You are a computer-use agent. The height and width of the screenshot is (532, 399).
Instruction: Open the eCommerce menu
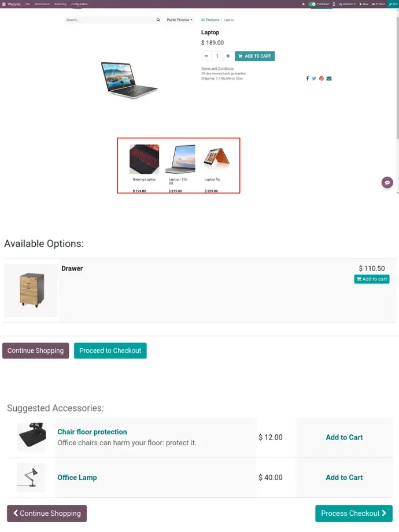coord(42,4)
